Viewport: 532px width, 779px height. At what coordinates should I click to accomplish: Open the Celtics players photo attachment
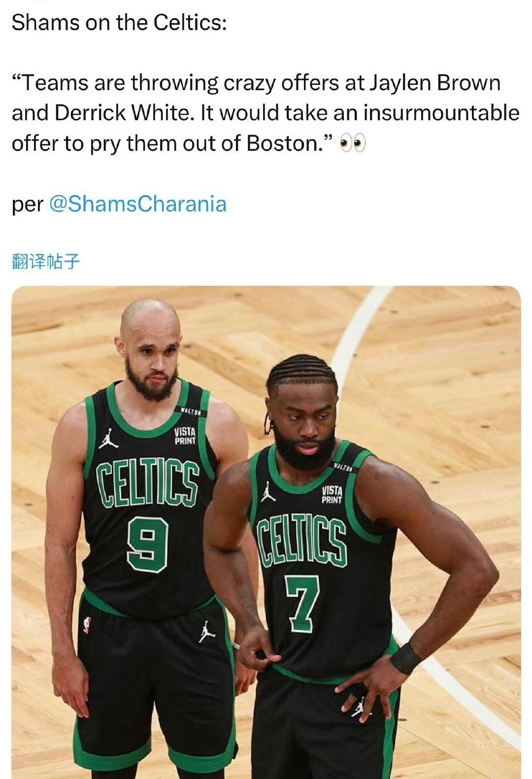[266, 532]
